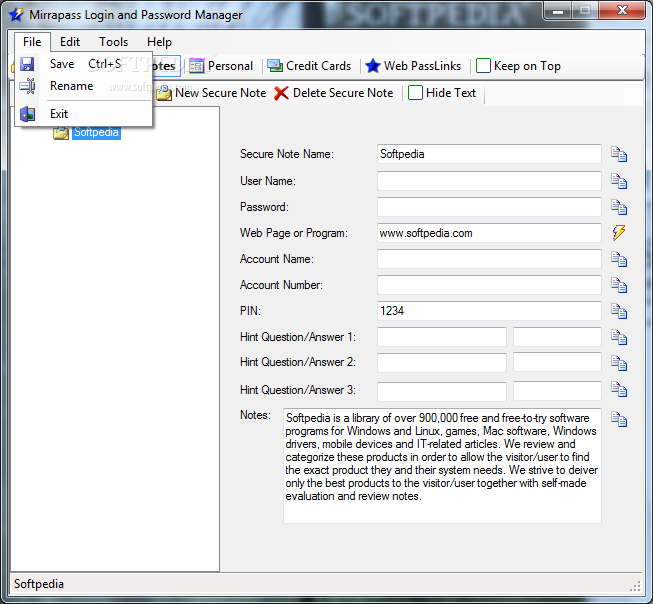Image resolution: width=653 pixels, height=604 pixels.
Task: Click the Delete Secure Note button
Action: (x=334, y=93)
